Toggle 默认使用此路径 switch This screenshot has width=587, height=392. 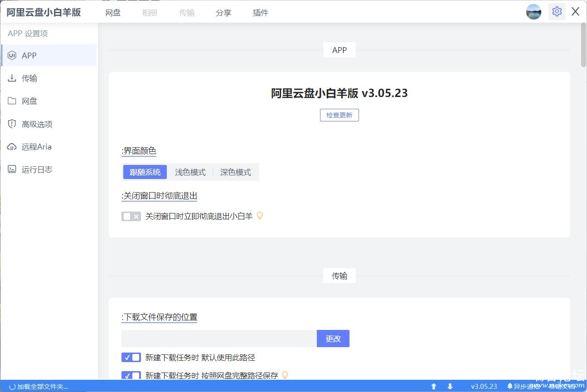tap(131, 358)
